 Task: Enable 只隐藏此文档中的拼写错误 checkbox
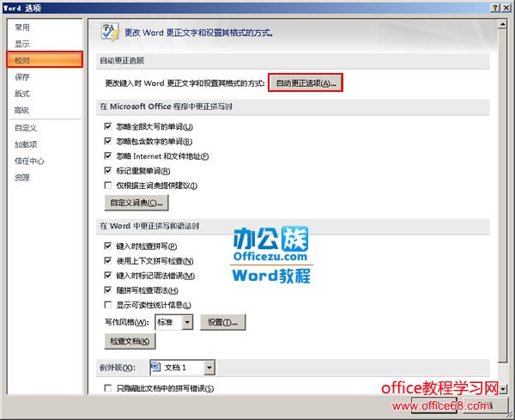pos(108,388)
